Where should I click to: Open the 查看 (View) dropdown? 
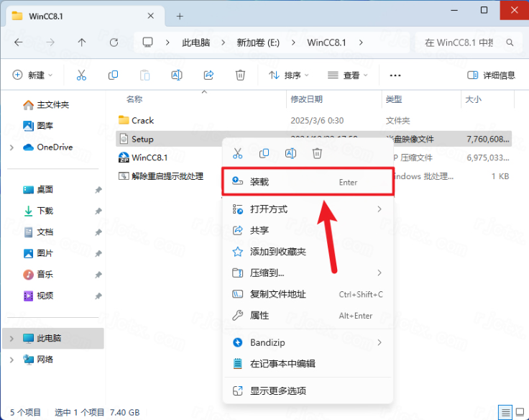347,75
